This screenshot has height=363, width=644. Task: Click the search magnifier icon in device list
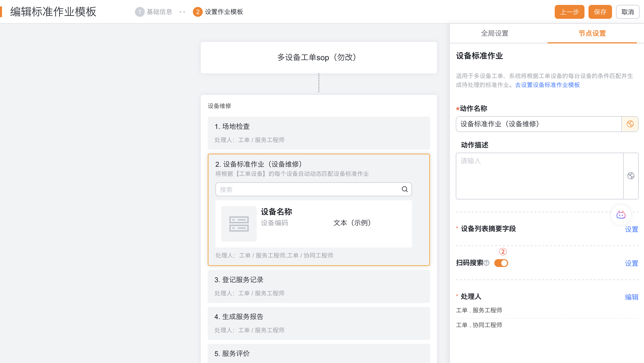405,189
